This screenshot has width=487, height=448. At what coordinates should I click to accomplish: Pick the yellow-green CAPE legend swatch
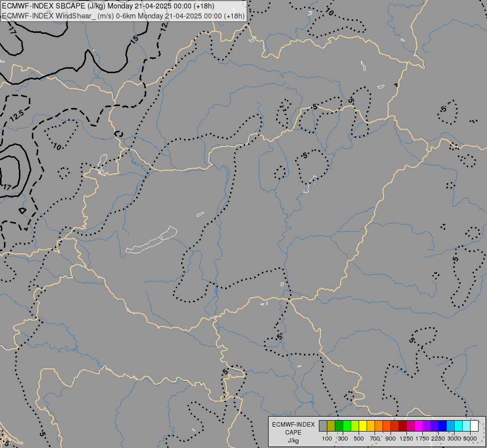355,426
